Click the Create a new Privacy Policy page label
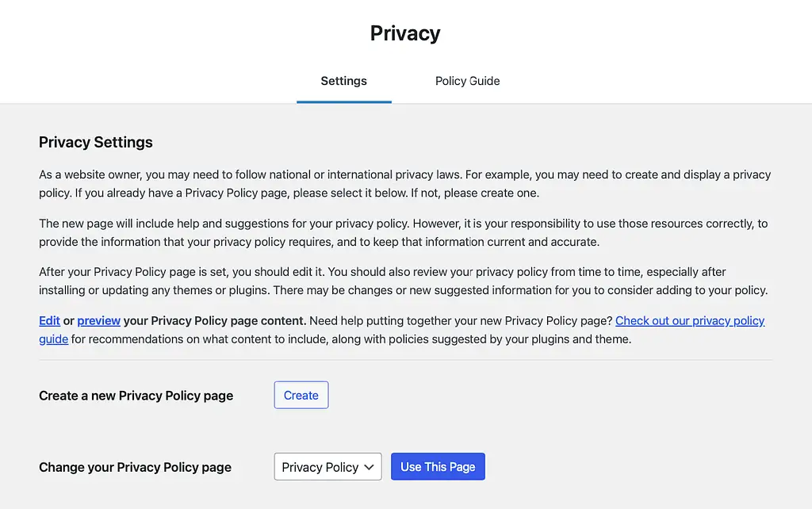The width and height of the screenshot is (812, 509). click(135, 395)
